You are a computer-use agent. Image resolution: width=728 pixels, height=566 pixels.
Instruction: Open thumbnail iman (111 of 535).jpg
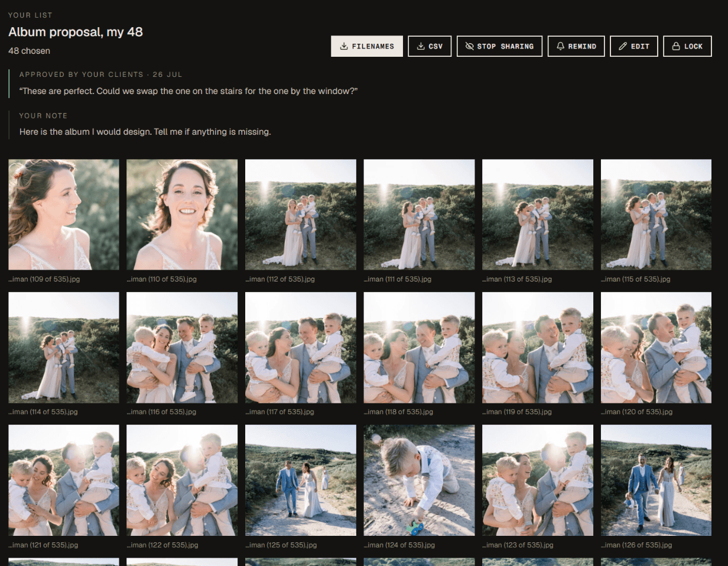(x=419, y=215)
